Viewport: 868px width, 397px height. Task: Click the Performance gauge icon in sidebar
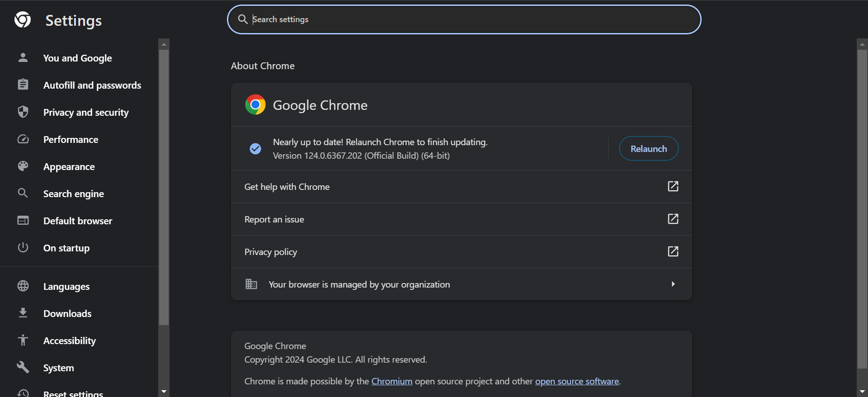[23, 139]
